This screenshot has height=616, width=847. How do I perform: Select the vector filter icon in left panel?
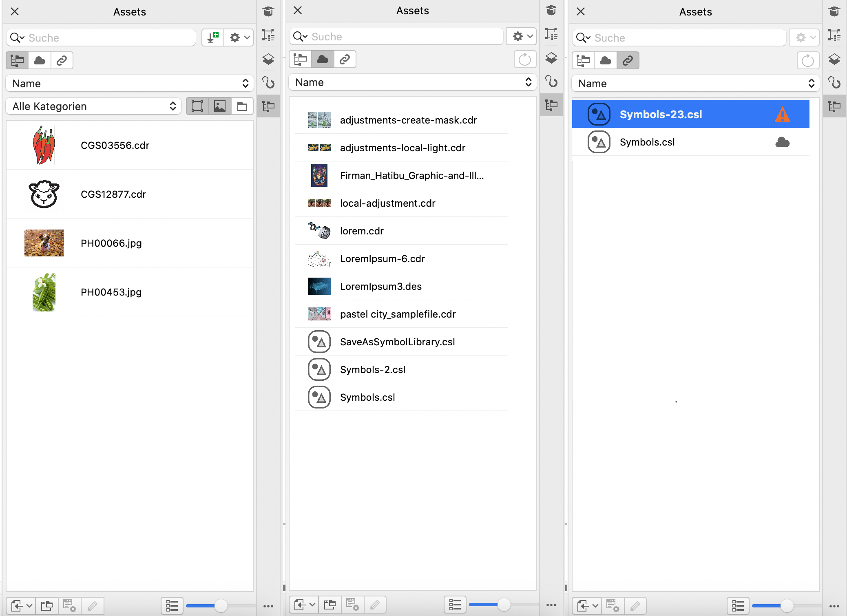point(197,106)
